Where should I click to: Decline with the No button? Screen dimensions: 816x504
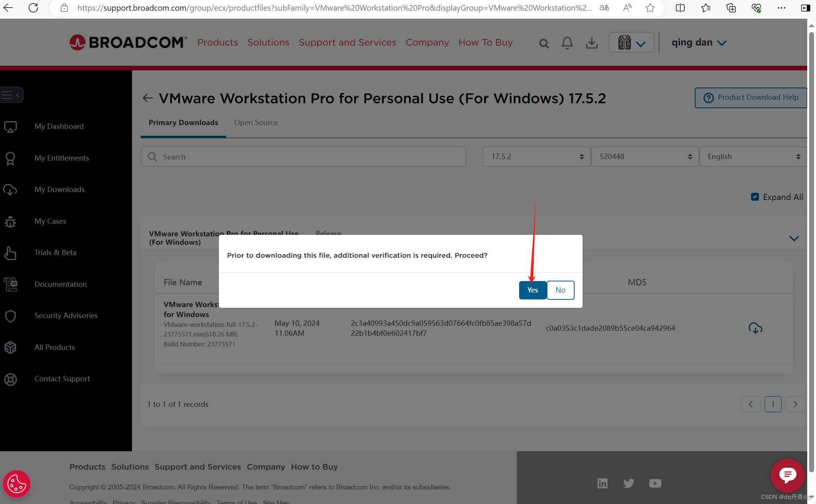[x=560, y=290]
